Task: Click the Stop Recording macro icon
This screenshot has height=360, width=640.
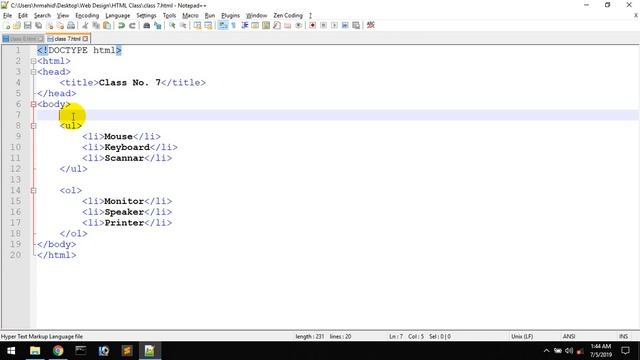Action: (323, 25)
